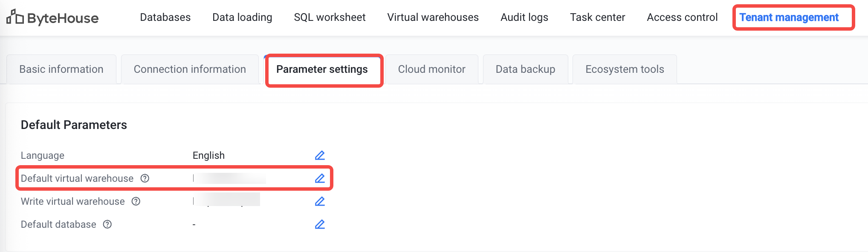The height and width of the screenshot is (252, 868).
Task: Open the Data backup tab
Action: 525,69
